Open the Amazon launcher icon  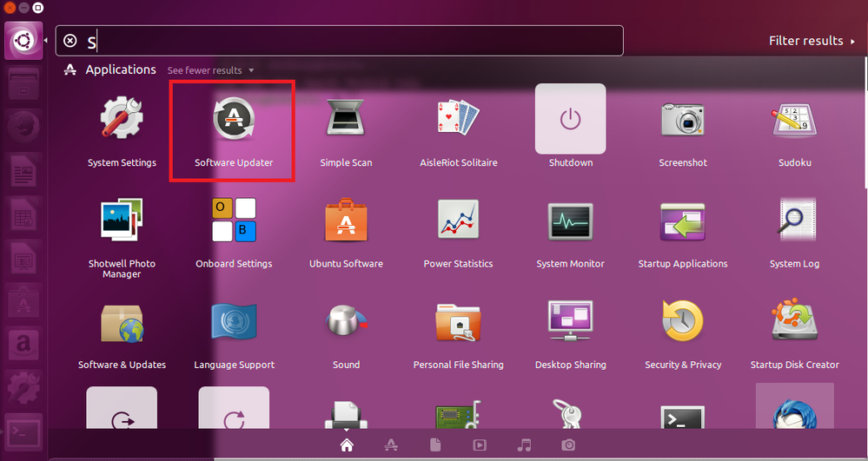(23, 346)
